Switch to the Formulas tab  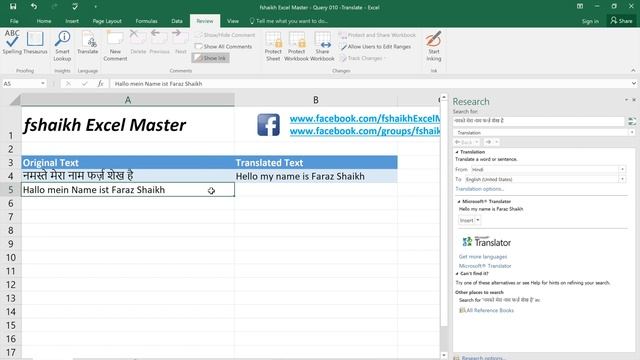(147, 21)
